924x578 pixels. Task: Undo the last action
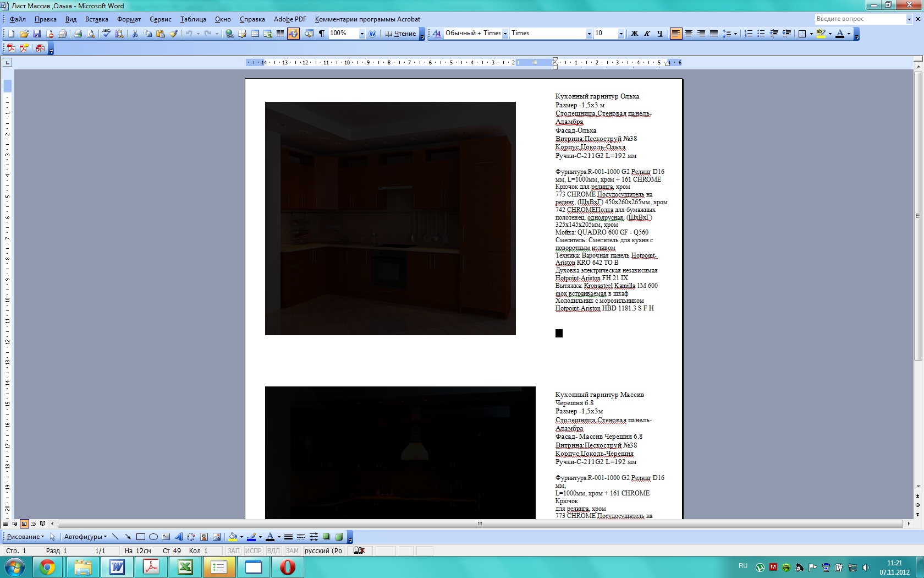tap(189, 34)
